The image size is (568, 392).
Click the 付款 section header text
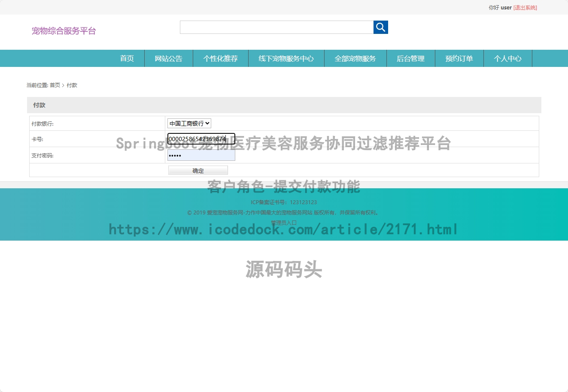tap(39, 105)
